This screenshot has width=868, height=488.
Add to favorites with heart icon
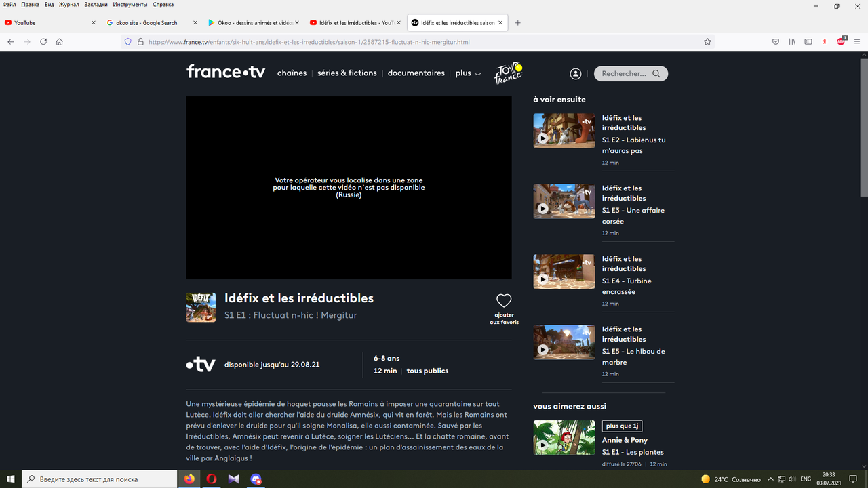click(x=504, y=300)
